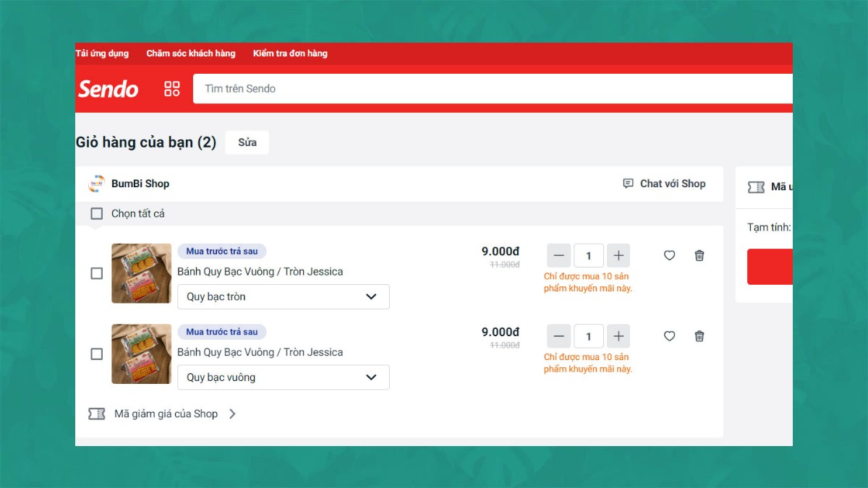
Task: Go to Kiểm tra đơn hàng
Action: tap(290, 53)
